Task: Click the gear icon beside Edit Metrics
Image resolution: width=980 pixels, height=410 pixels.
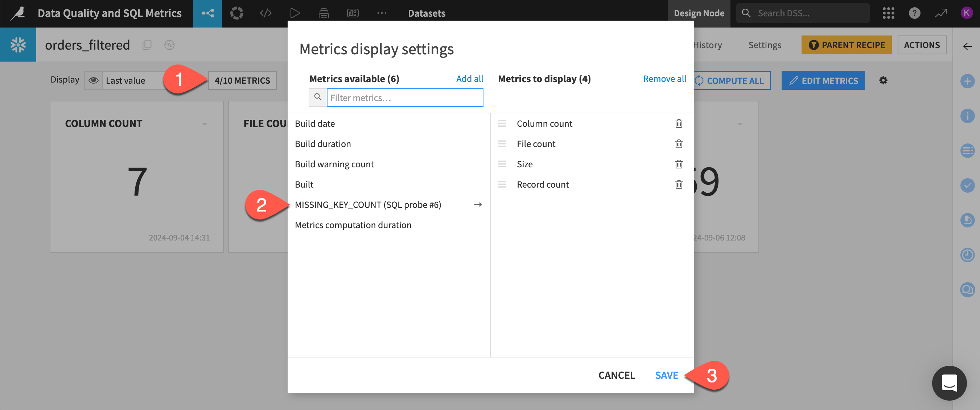Action: coord(884,80)
